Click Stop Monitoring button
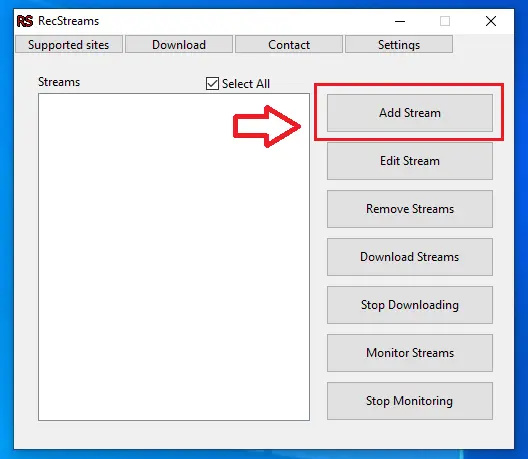Viewport: 528px width, 459px height. tap(410, 401)
